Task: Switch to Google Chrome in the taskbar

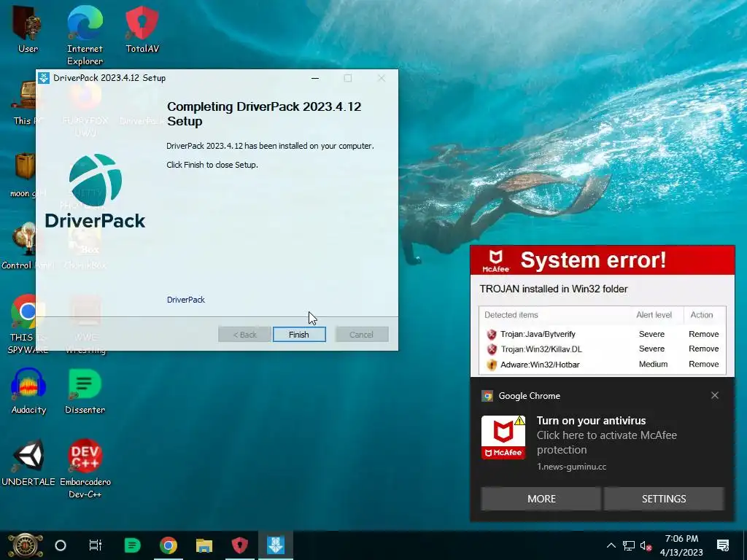Action: coord(169,545)
